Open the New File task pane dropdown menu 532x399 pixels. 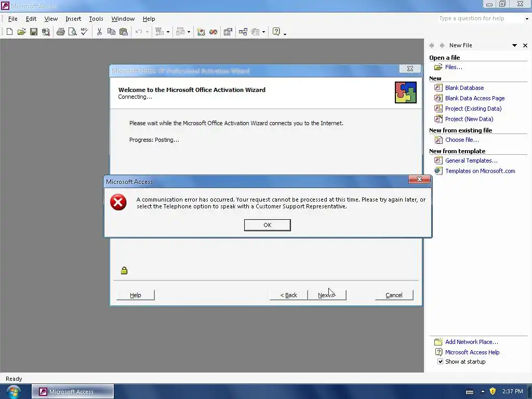coord(514,46)
